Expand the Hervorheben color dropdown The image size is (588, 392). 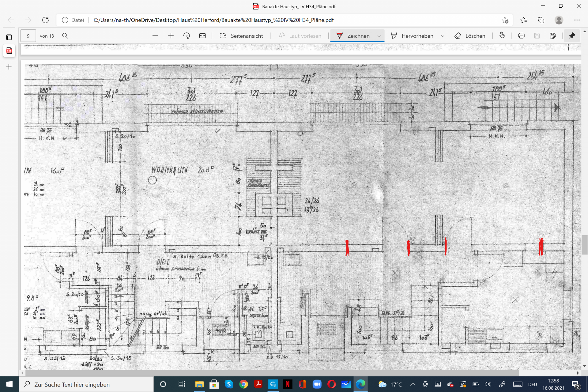click(443, 36)
